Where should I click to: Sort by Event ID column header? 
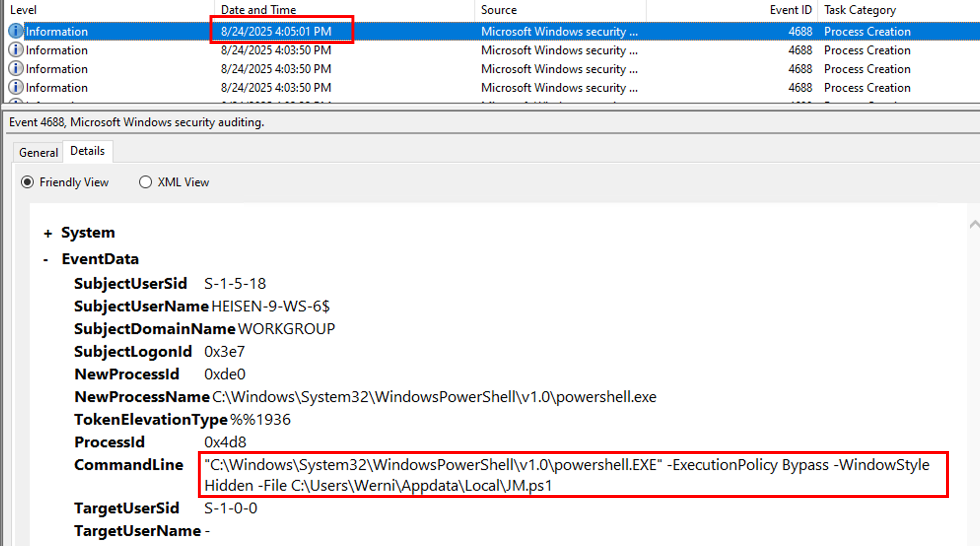point(790,10)
